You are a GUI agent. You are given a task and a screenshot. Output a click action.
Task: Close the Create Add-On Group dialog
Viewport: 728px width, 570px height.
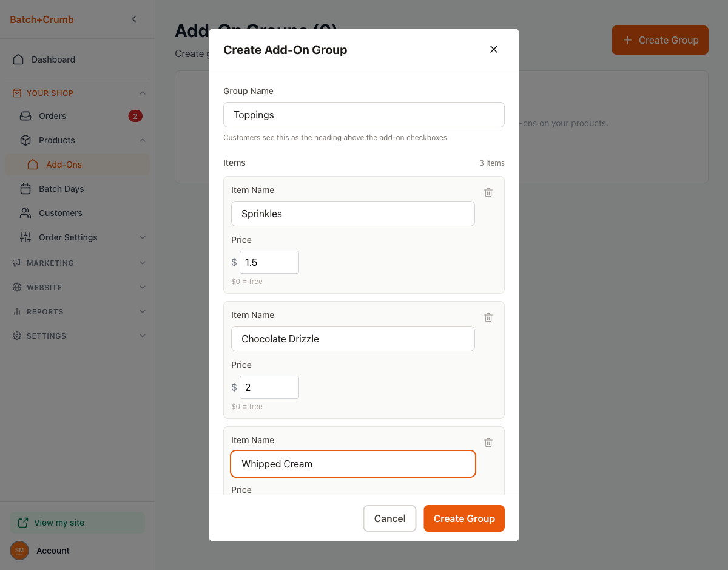point(494,49)
